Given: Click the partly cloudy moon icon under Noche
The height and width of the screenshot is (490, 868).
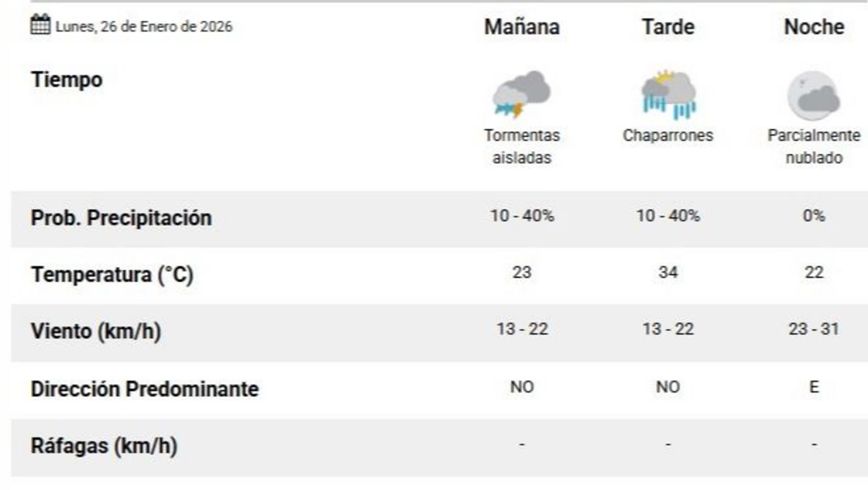Looking at the screenshot, I should pyautogui.click(x=814, y=95).
